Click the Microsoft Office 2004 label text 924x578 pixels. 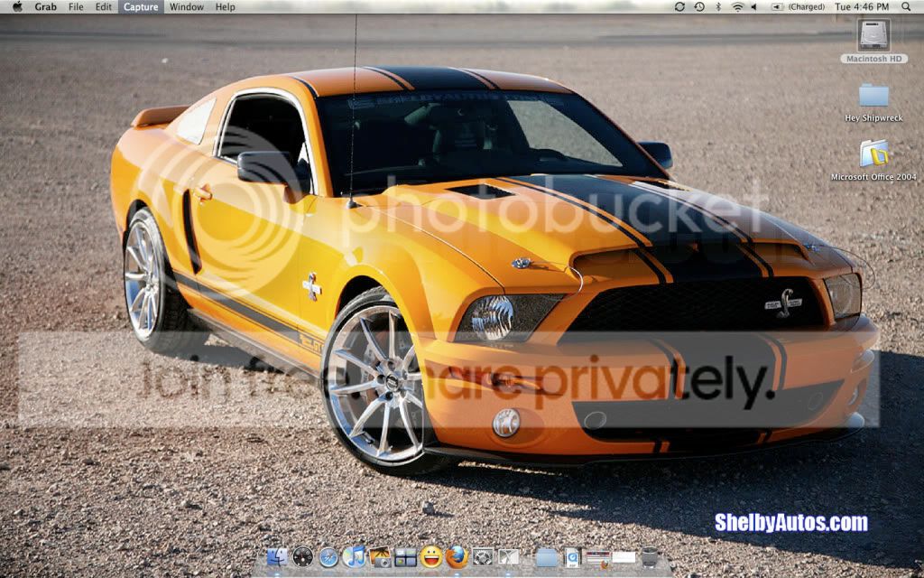pos(873,176)
